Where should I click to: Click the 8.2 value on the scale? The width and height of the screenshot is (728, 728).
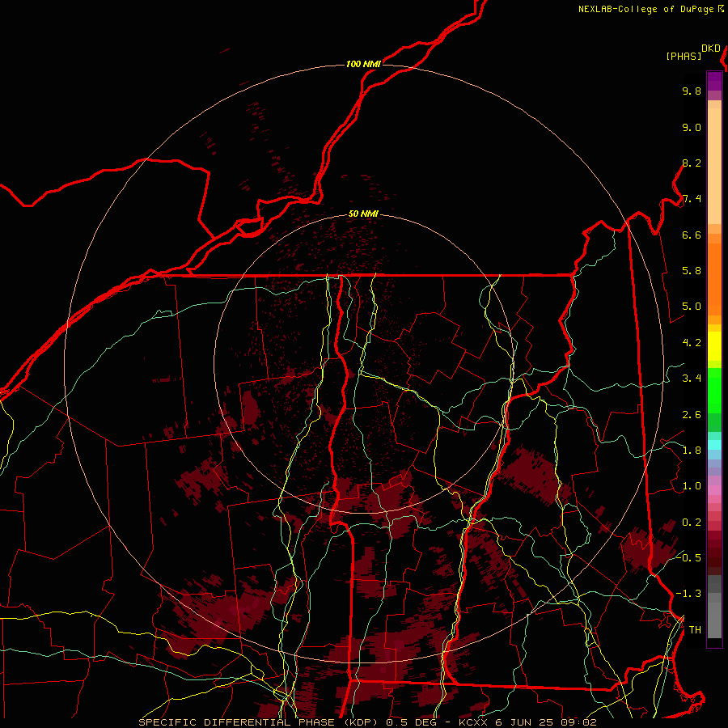(692, 163)
